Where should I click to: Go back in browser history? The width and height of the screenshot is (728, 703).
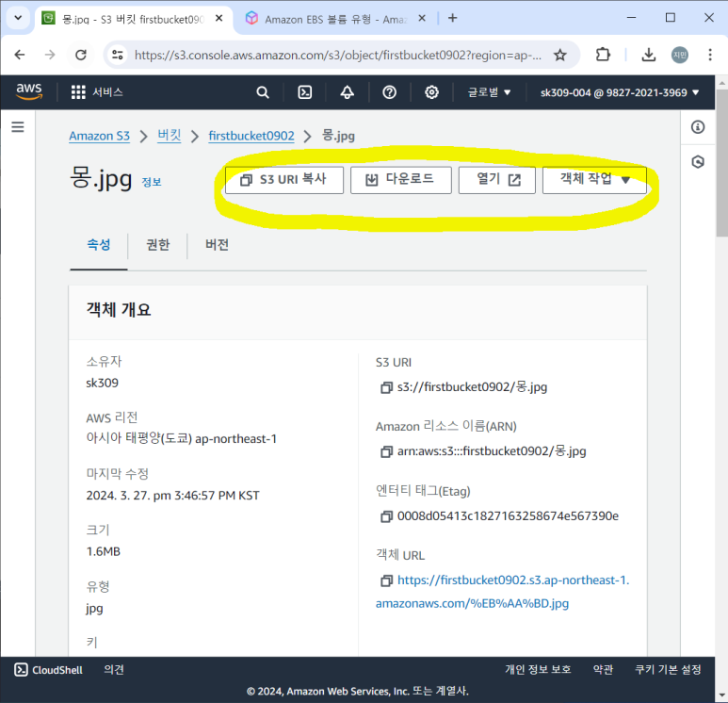pos(20,55)
